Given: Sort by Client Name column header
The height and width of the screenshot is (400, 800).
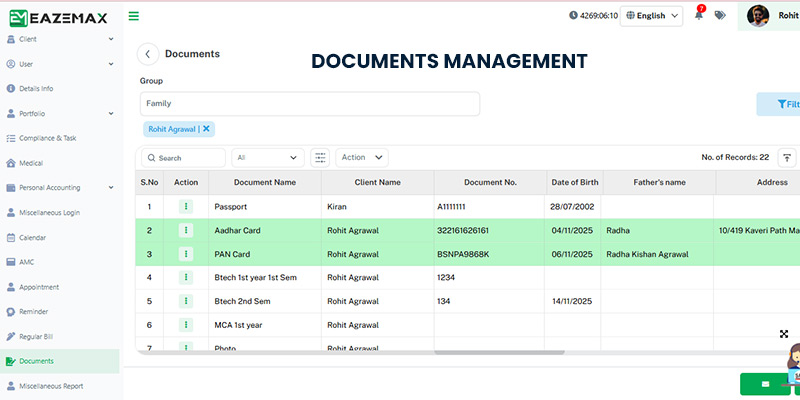Looking at the screenshot, I should point(378,182).
